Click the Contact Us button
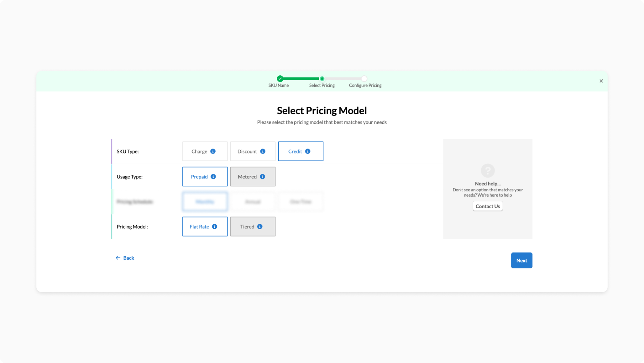 point(488,206)
